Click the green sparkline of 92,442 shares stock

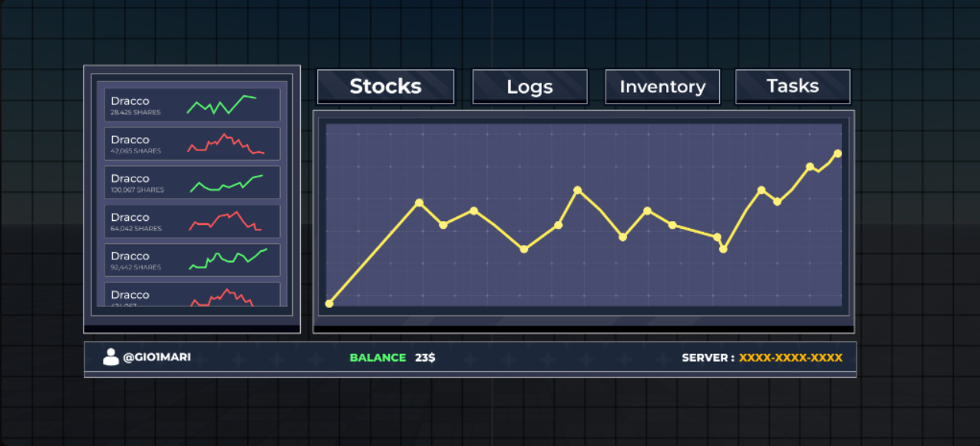(228, 259)
